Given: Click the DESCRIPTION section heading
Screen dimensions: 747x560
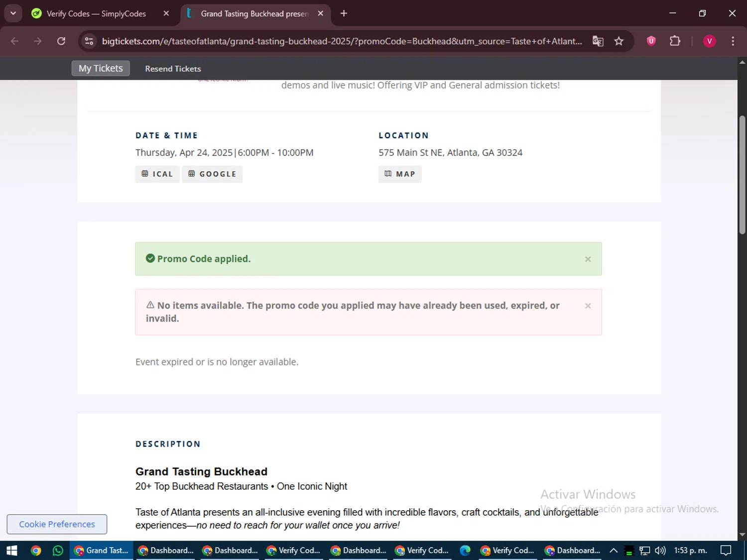Looking at the screenshot, I should tap(168, 444).
